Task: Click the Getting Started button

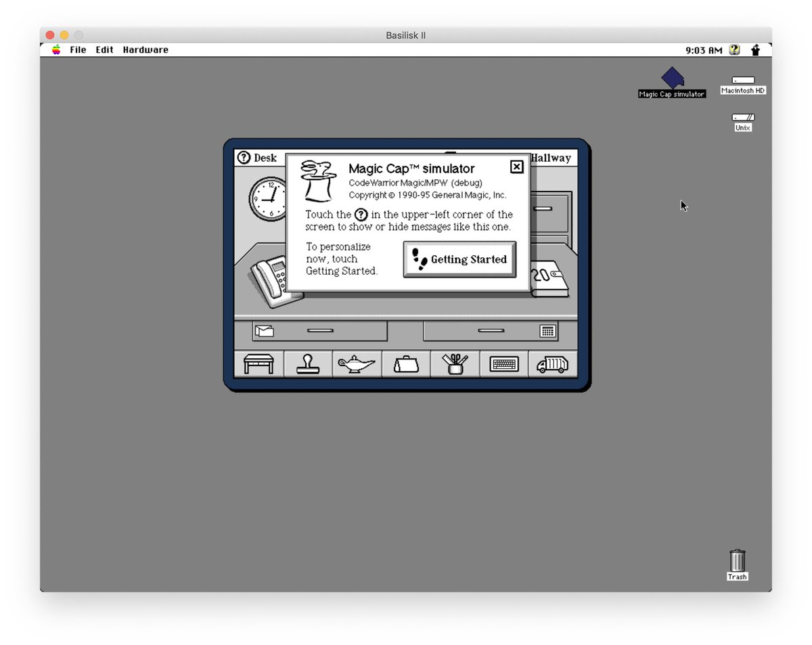Action: pos(459,259)
